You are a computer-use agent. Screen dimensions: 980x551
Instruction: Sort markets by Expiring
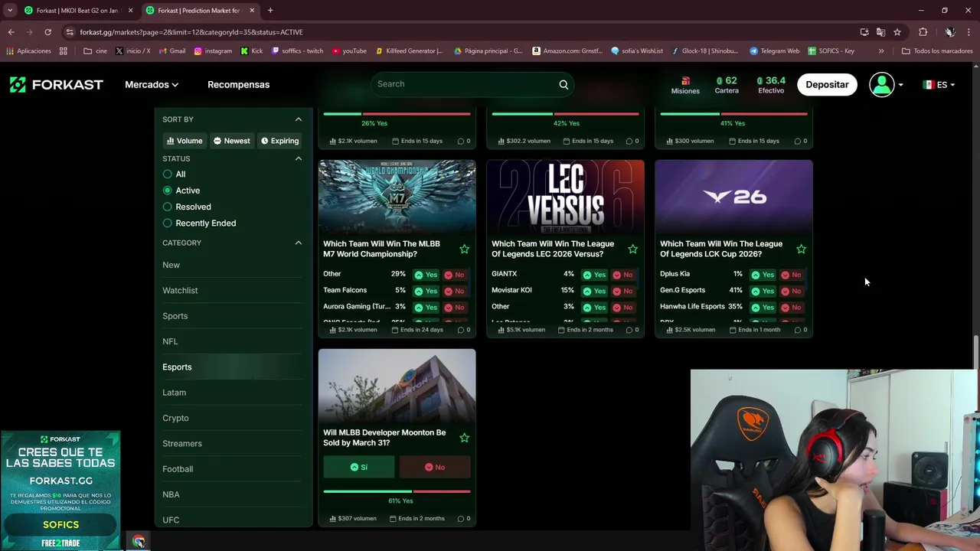click(x=279, y=141)
